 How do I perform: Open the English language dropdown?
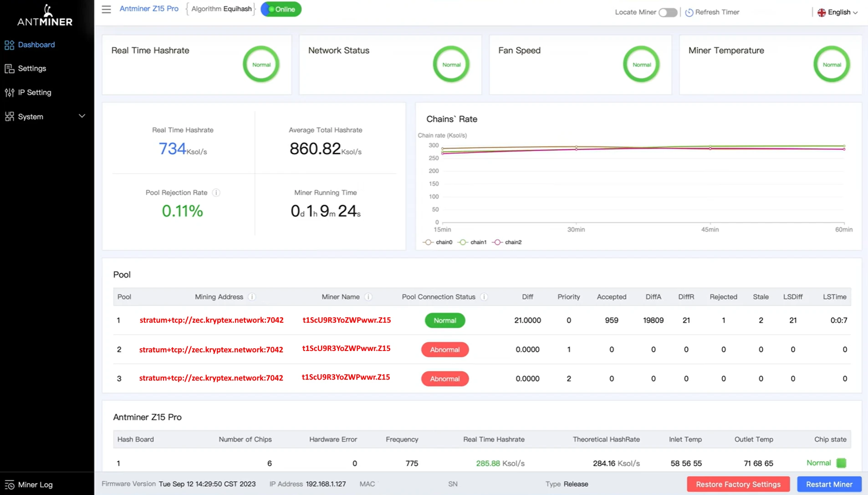coord(838,12)
